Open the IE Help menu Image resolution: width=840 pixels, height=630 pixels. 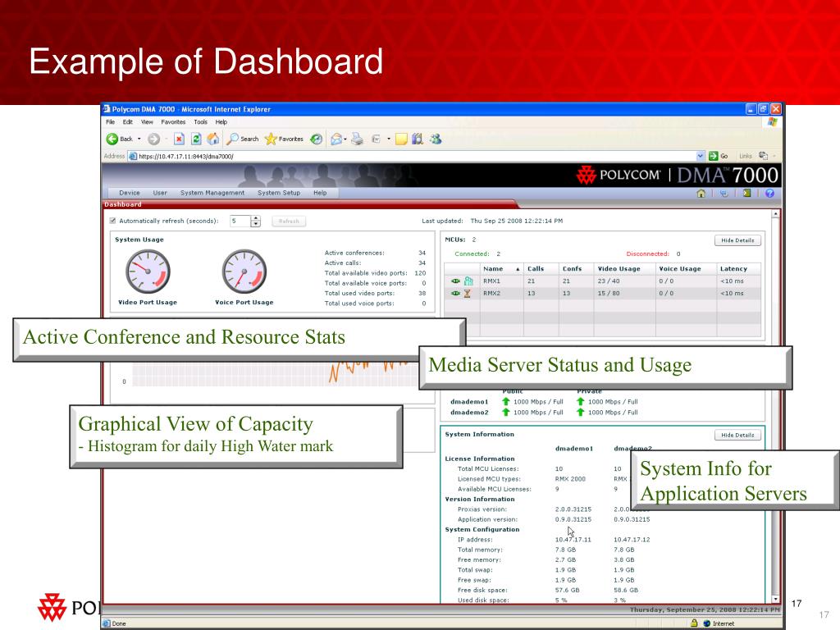point(221,122)
